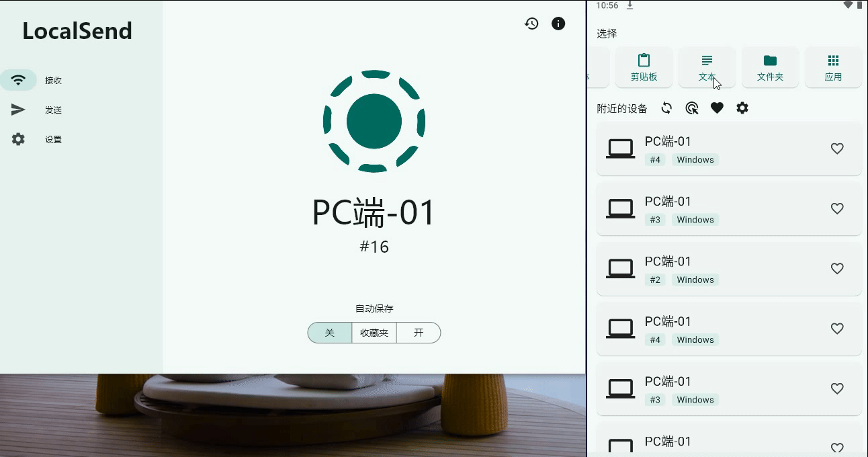Viewport: 868px width, 457px height.
Task: Tap the Wi-Fi signal icon in phone status bar
Action: (848, 5)
